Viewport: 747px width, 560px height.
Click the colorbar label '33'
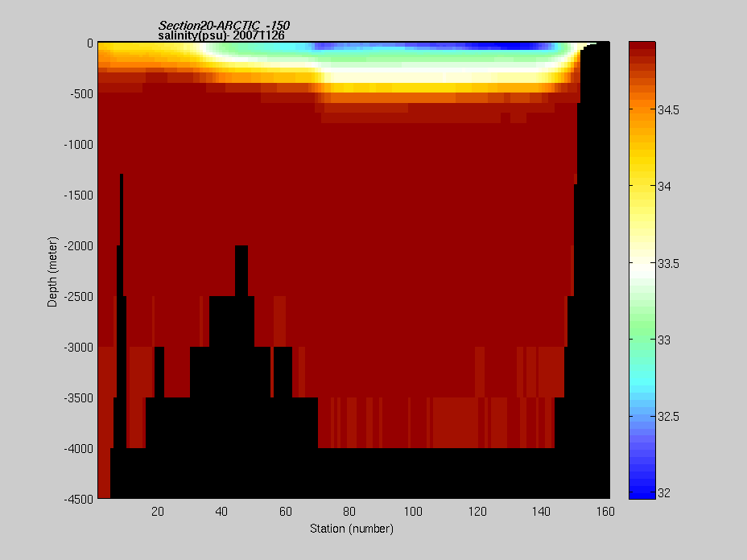coord(664,340)
